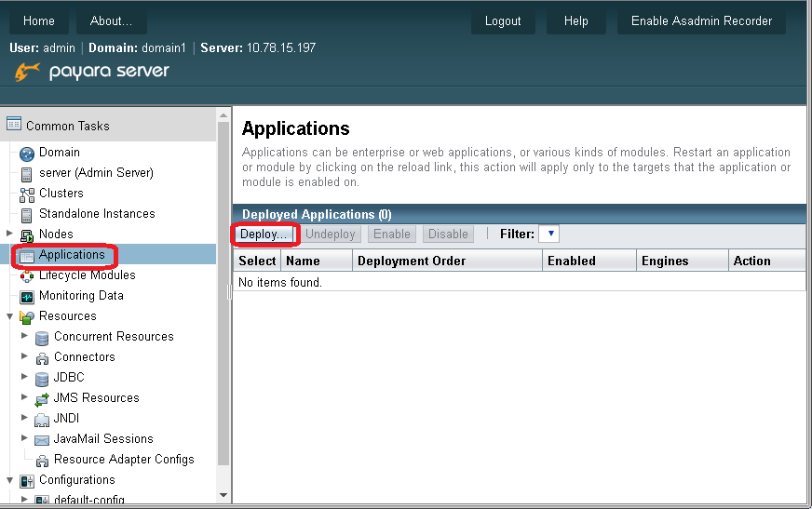Go to the Home page
Image resolution: width=812 pixels, height=509 pixels.
[x=39, y=21]
